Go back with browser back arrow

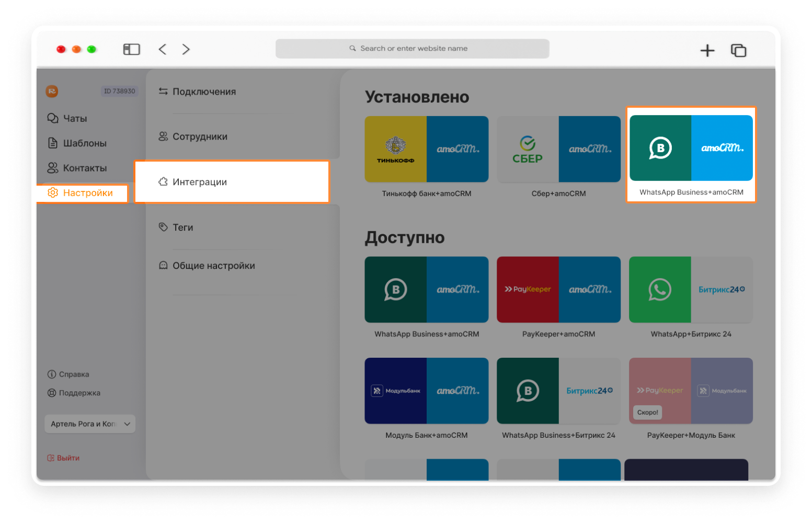(x=163, y=49)
